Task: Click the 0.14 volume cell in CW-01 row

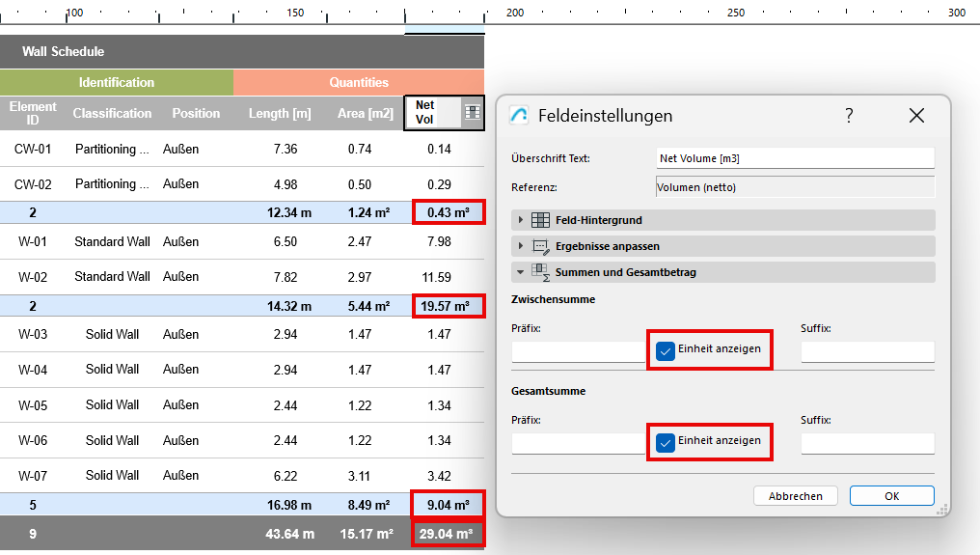Action: (x=439, y=149)
